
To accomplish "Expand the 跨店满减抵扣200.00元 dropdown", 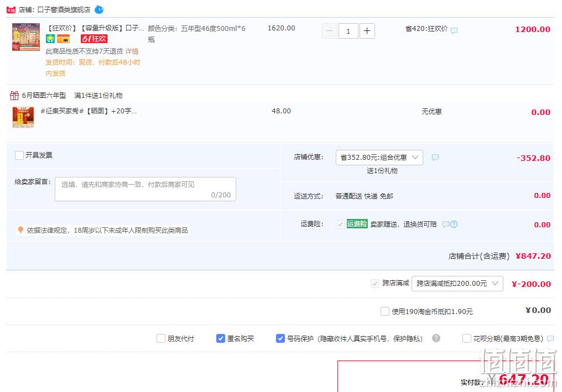I will tap(457, 284).
